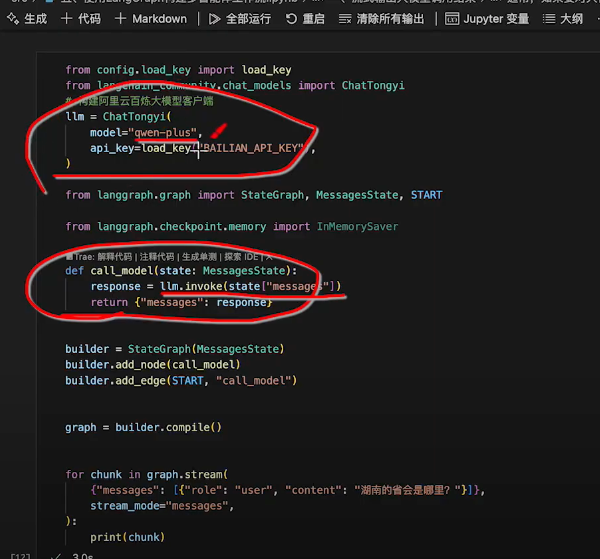Click the graph.stream( call
The width and height of the screenshot is (600, 559).
pos(187,474)
